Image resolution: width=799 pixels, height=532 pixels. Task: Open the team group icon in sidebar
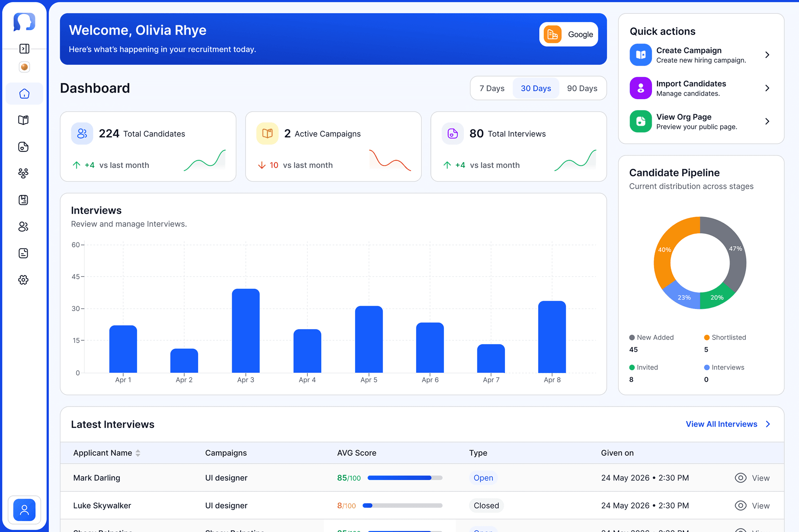coord(23,173)
